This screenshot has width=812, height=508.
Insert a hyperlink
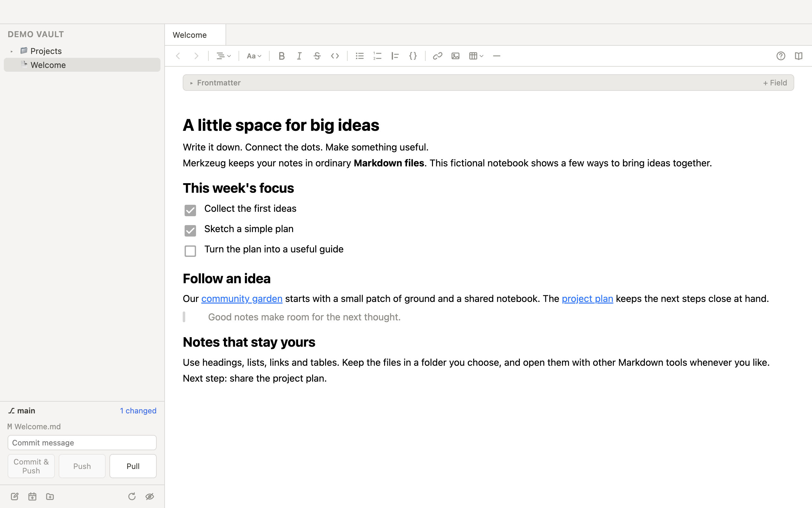coord(437,56)
